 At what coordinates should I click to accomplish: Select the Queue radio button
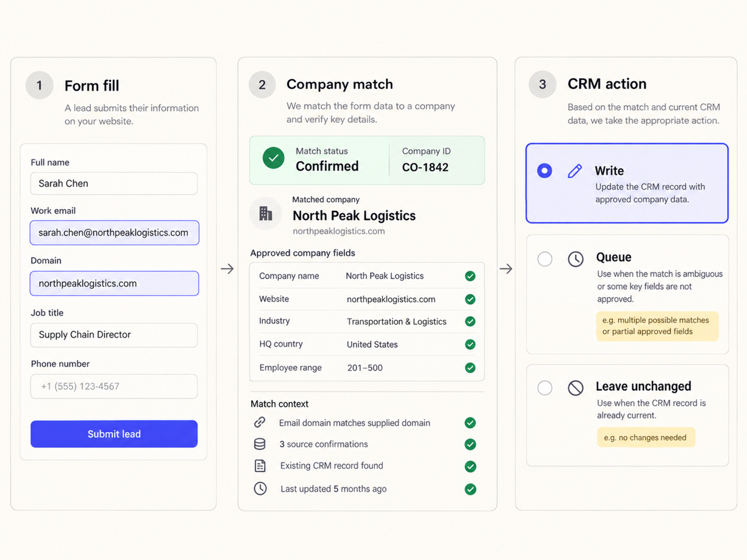(545, 259)
